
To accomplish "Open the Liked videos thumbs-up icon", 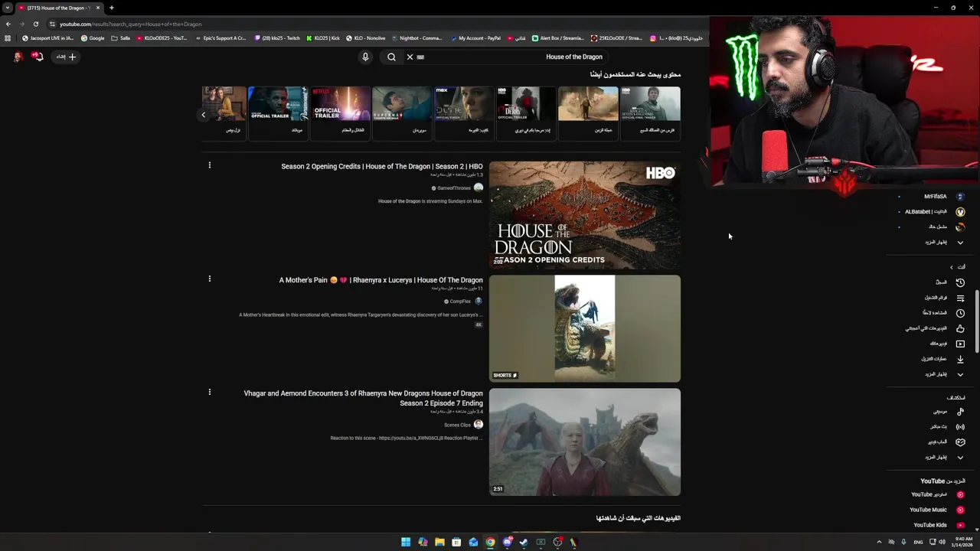I will click(x=960, y=328).
